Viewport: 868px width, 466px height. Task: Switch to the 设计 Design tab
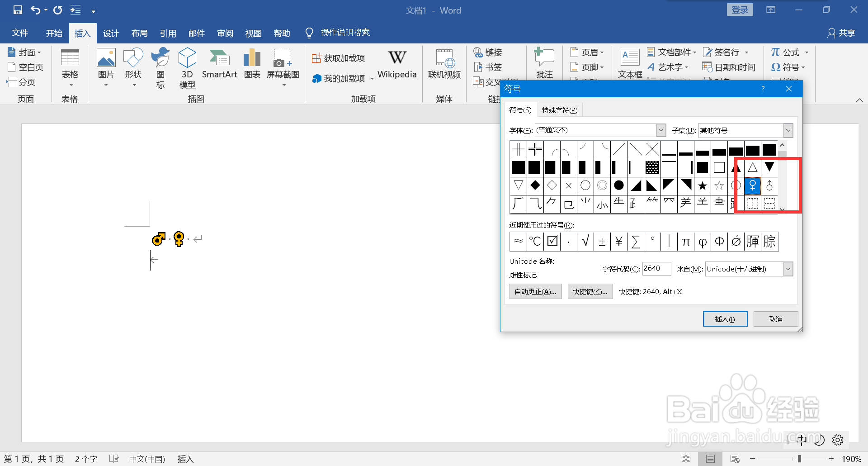(x=111, y=33)
